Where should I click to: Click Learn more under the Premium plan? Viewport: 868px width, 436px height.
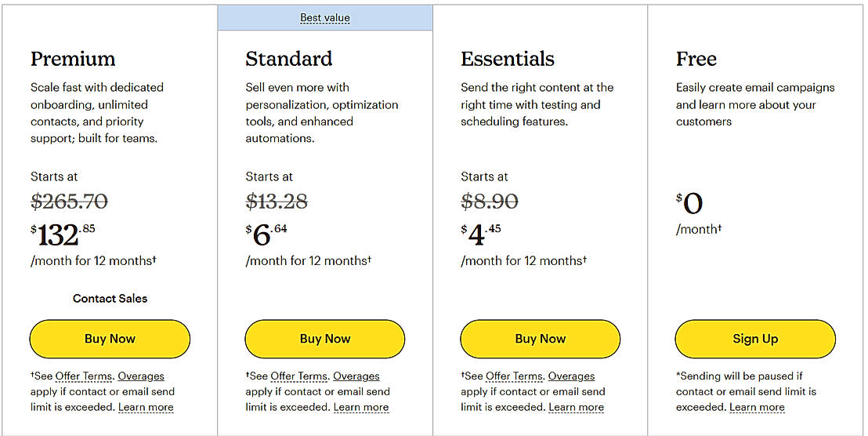pyautogui.click(x=146, y=408)
